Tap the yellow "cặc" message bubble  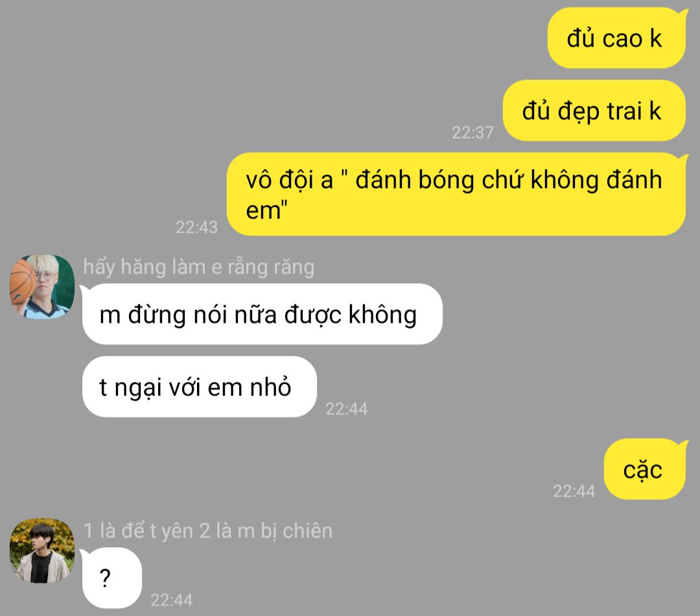(x=644, y=469)
